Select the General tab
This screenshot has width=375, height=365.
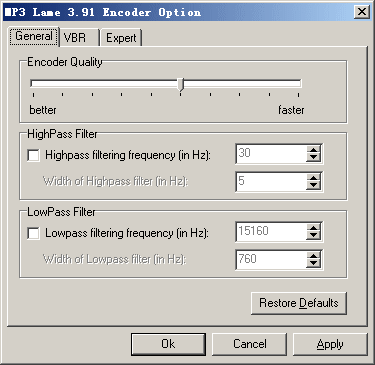[34, 36]
